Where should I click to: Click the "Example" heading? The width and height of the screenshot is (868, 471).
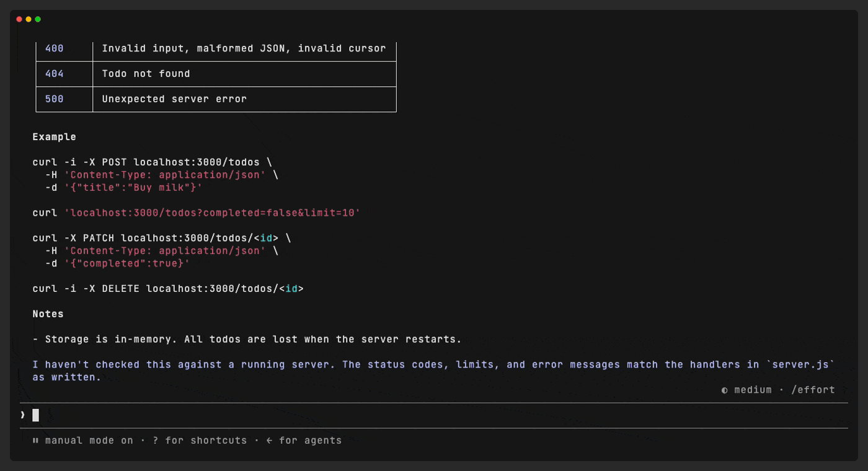pyautogui.click(x=55, y=137)
